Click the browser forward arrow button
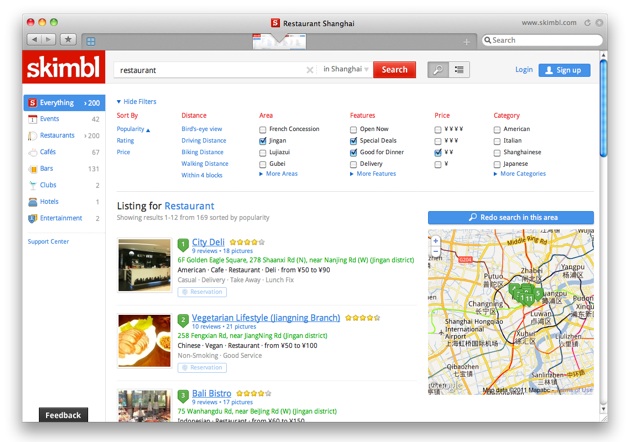 tap(48, 39)
